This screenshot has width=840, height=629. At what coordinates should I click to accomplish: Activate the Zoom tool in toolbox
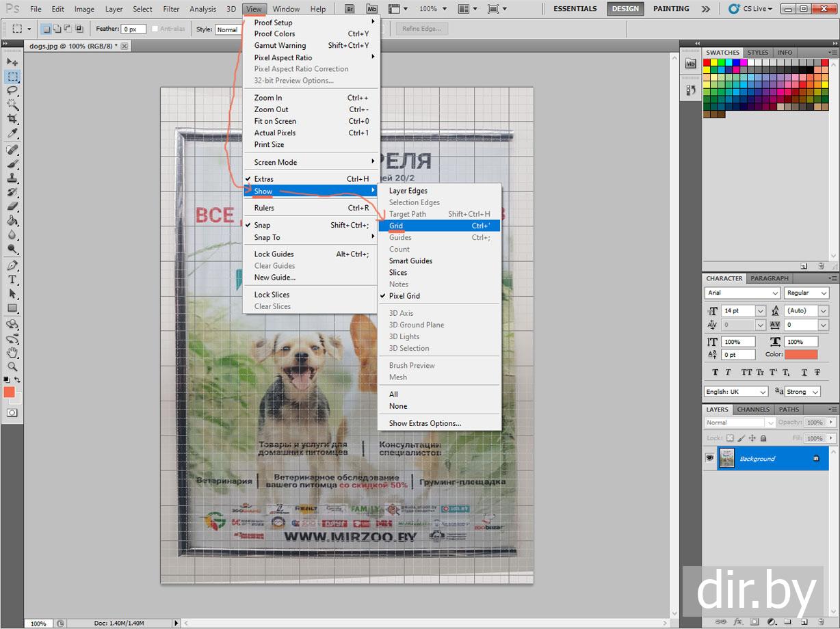pos(12,366)
